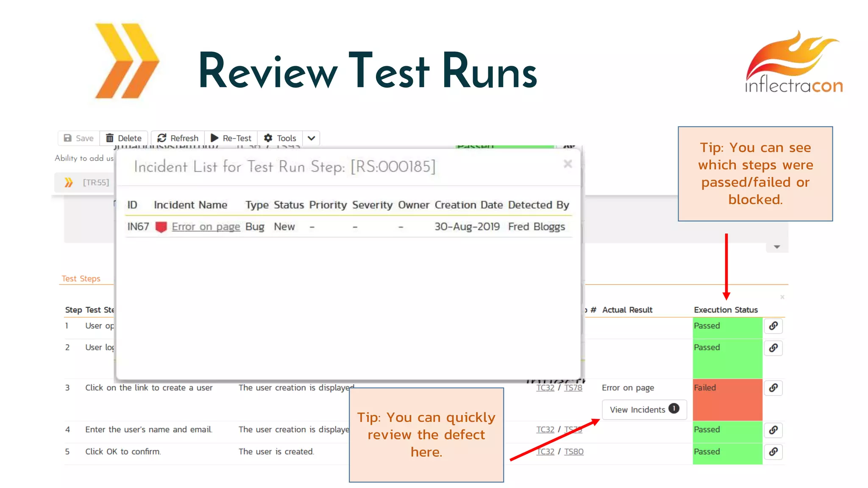Screen dimensions: 868x488
Task: Click 'The user is created.' expected result
Action: [x=276, y=452]
